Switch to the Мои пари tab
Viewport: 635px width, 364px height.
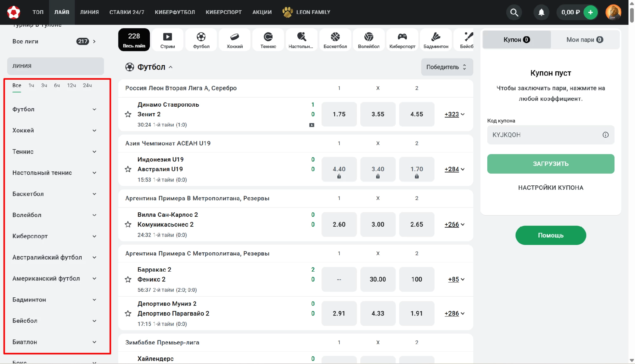click(x=585, y=40)
